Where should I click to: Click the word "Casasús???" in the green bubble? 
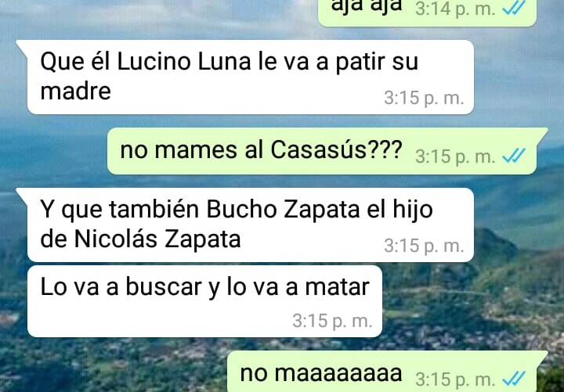click(336, 149)
